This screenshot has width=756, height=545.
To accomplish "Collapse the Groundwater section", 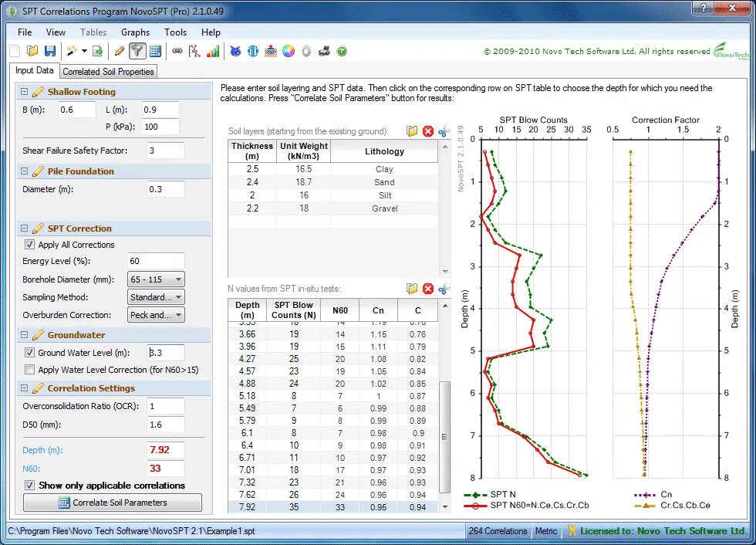I will 24,335.
